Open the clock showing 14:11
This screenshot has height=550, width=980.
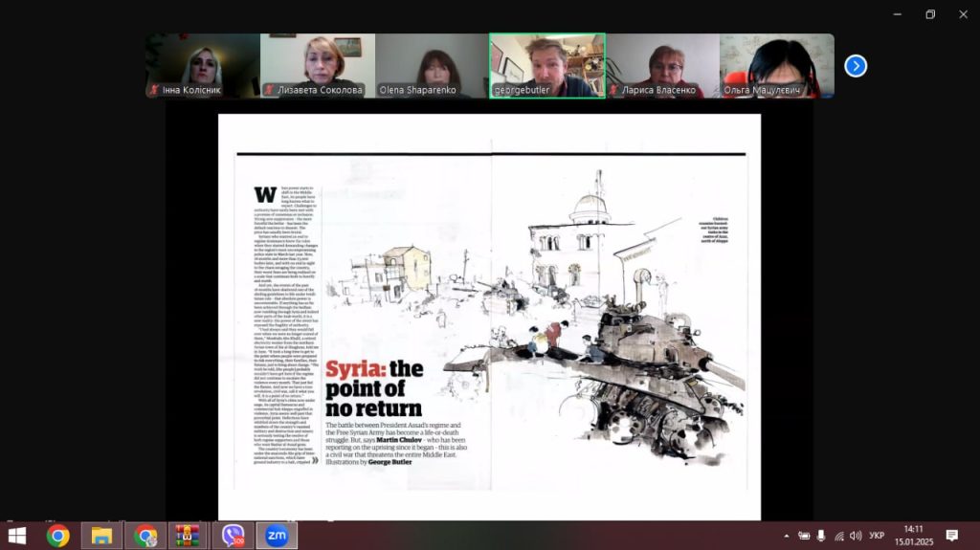pyautogui.click(x=913, y=536)
